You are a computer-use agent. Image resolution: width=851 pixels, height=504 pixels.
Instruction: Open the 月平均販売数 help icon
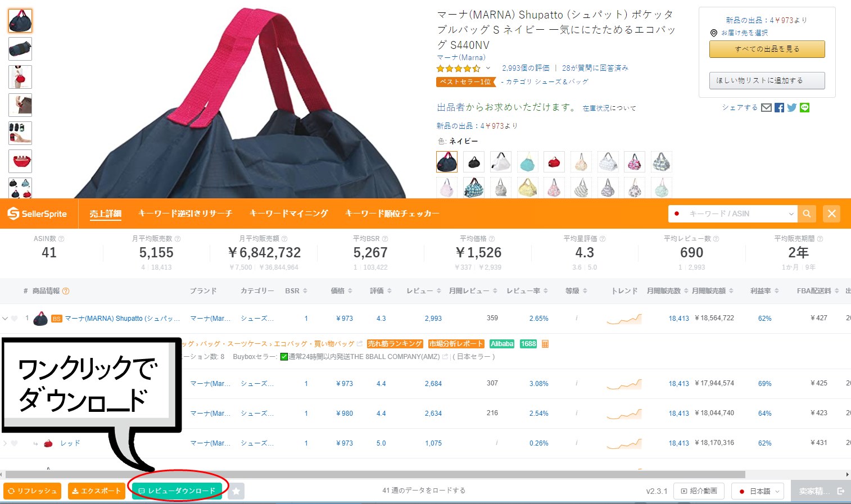[178, 239]
